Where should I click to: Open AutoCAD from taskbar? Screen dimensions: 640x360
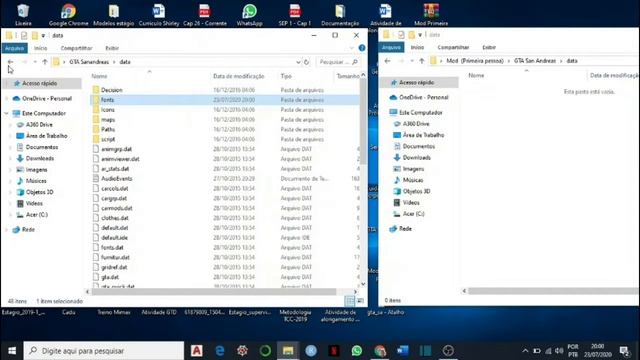pyautogui.click(x=197, y=351)
